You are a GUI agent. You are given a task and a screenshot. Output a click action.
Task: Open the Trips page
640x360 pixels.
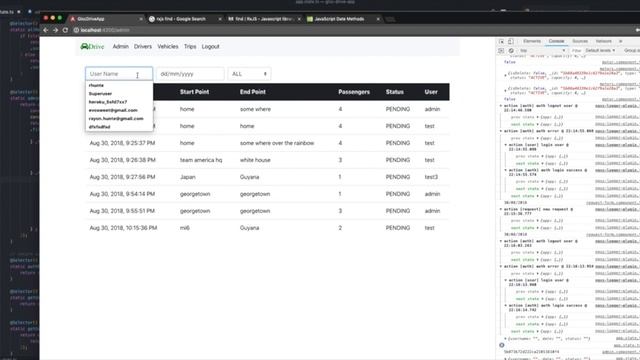point(190,47)
